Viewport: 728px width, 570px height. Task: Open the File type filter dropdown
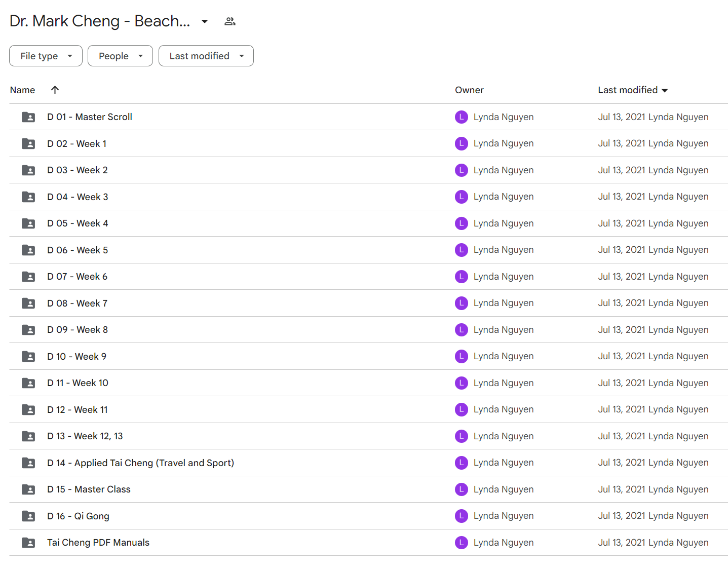pos(46,56)
